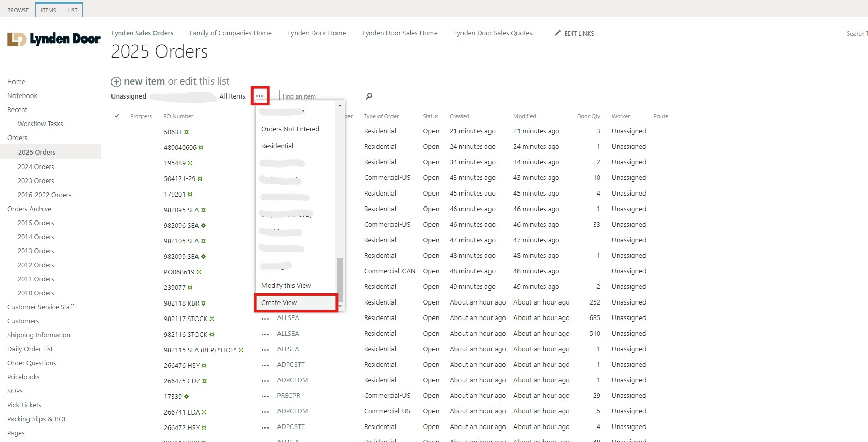Sort by the PO Number column header
The image size is (868, 442).
[x=178, y=116]
